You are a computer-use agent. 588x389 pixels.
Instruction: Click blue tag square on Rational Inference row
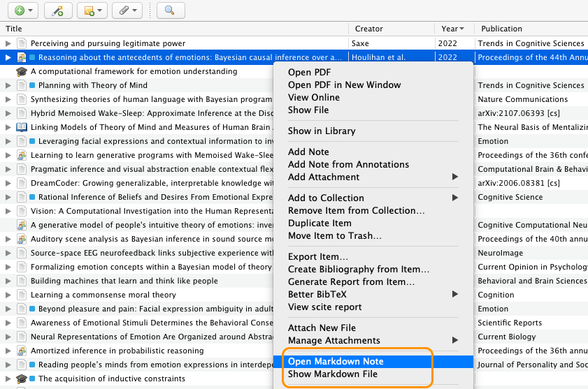point(32,197)
